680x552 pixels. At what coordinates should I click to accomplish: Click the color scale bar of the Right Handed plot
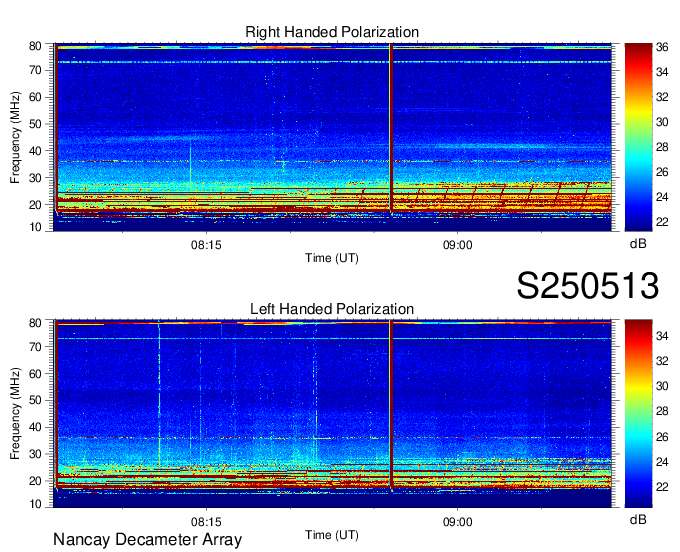click(x=638, y=137)
